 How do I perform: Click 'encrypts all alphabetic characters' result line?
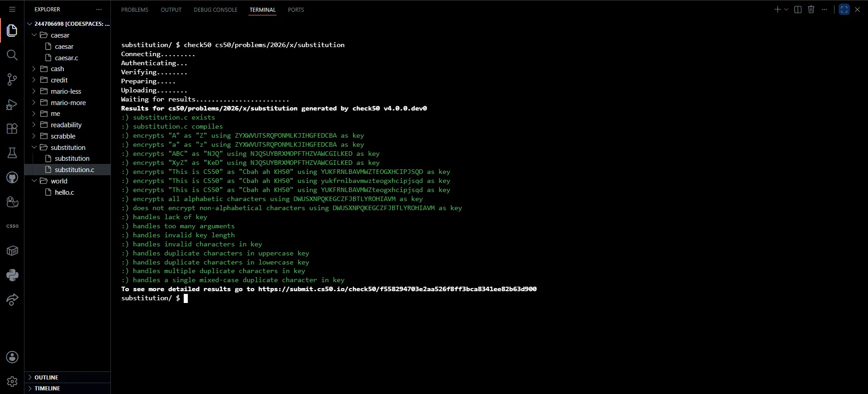pyautogui.click(x=272, y=199)
